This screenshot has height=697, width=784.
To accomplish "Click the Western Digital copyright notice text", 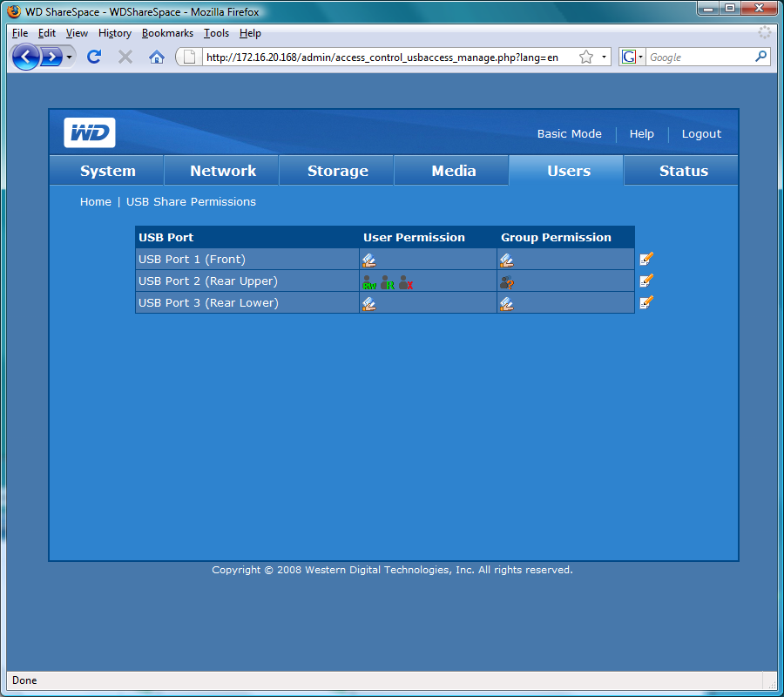I will (x=392, y=570).
